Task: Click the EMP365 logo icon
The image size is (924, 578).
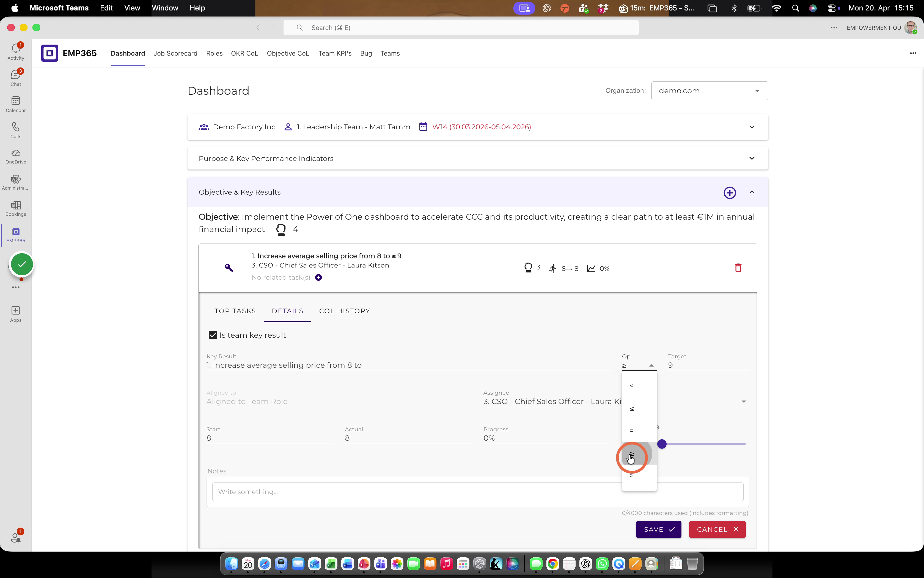Action: 50,53
